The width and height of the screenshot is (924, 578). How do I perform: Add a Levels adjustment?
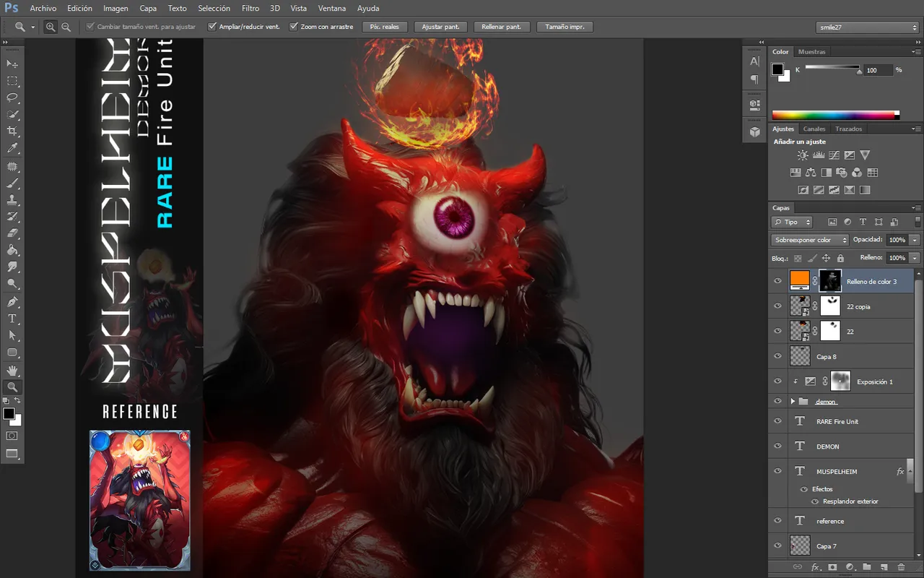click(819, 155)
